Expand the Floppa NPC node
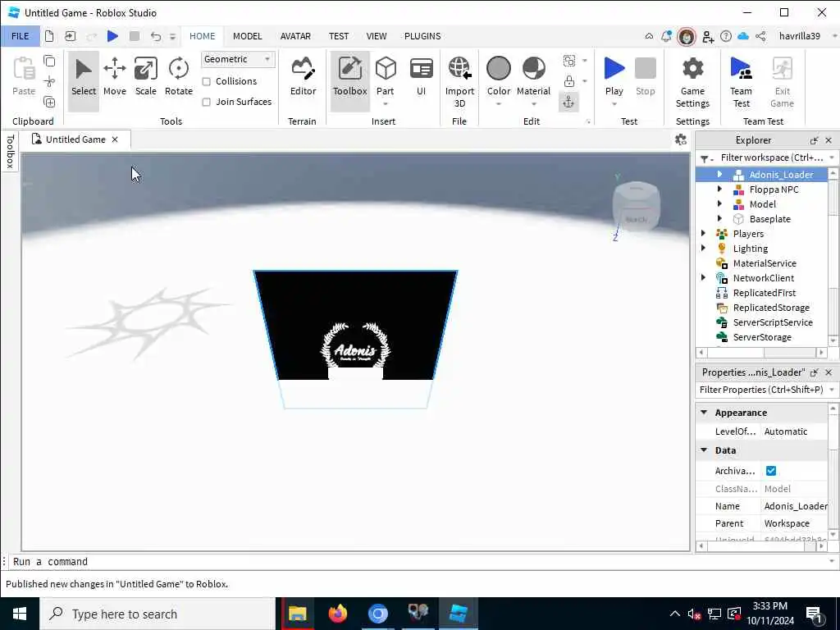The image size is (840, 630). [x=719, y=189]
